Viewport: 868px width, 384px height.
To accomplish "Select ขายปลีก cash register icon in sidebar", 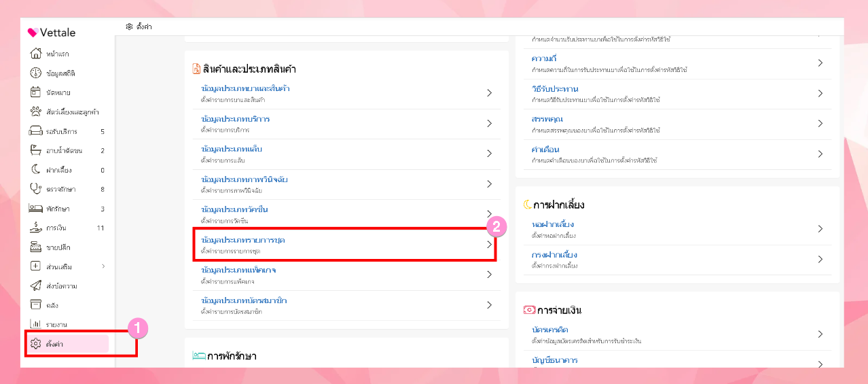I will click(36, 247).
